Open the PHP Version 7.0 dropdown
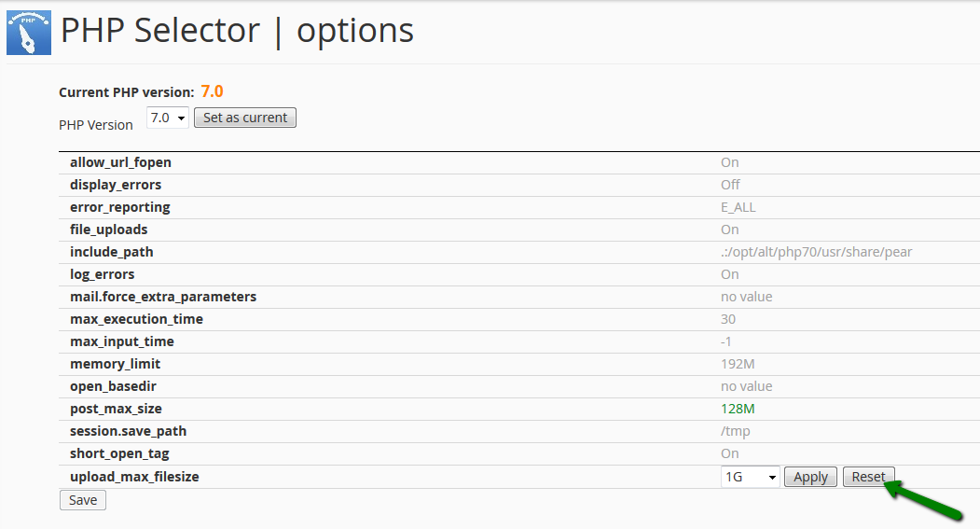Screen dimensions: 980x529 point(168,118)
